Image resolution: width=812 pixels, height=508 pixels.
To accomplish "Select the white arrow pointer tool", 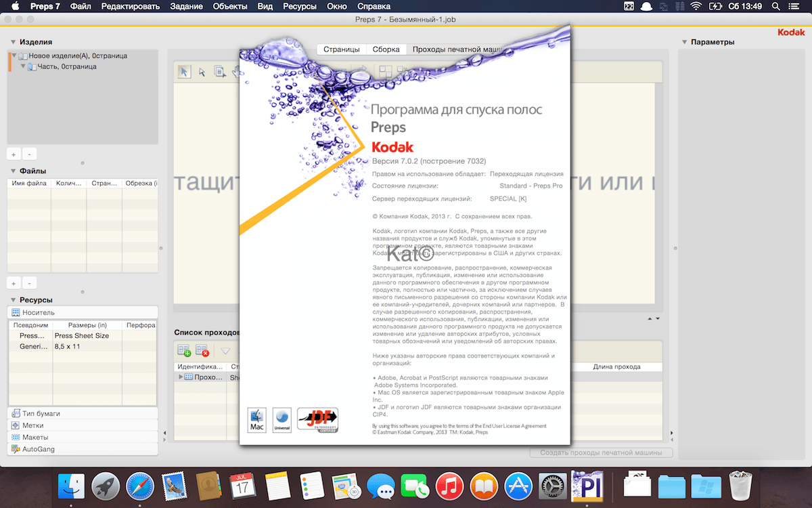I will click(202, 72).
